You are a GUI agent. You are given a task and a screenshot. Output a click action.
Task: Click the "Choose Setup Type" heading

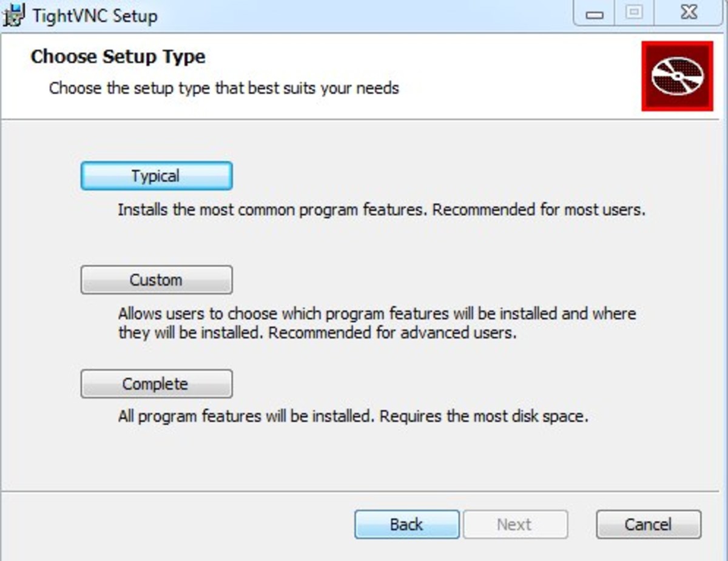(x=118, y=57)
